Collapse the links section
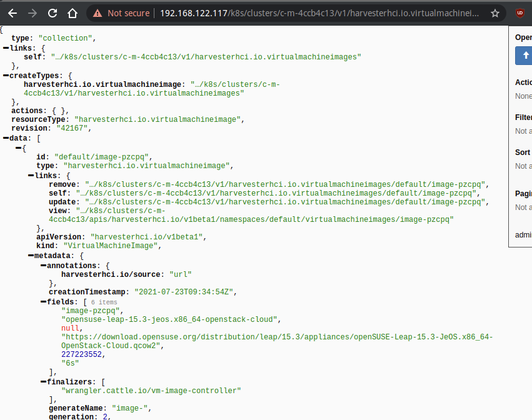Viewport: 532px width, 420px height. (5, 47)
